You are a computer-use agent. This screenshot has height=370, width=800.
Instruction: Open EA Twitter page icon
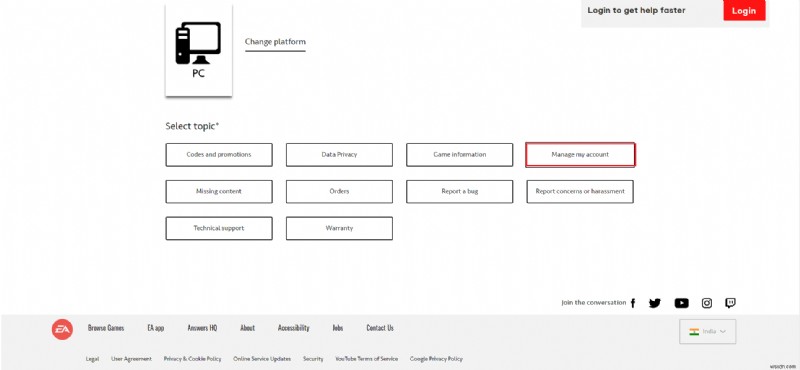pyautogui.click(x=655, y=303)
